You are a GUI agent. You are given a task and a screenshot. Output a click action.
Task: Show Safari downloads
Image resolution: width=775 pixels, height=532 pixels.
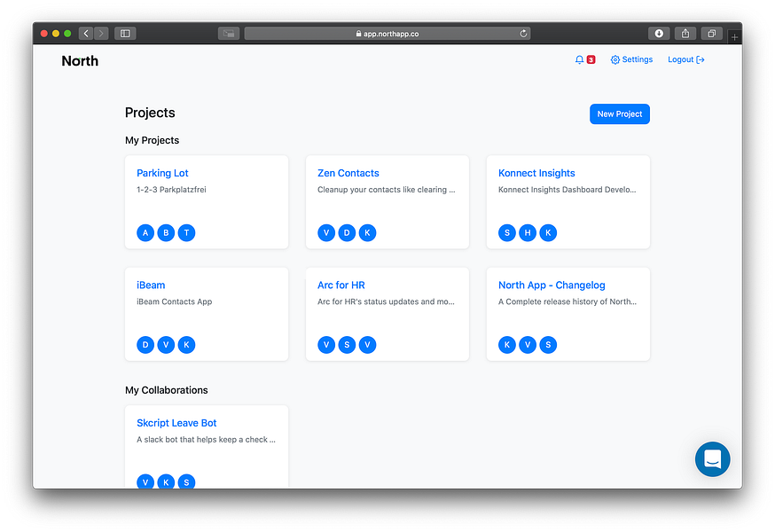pos(659,34)
